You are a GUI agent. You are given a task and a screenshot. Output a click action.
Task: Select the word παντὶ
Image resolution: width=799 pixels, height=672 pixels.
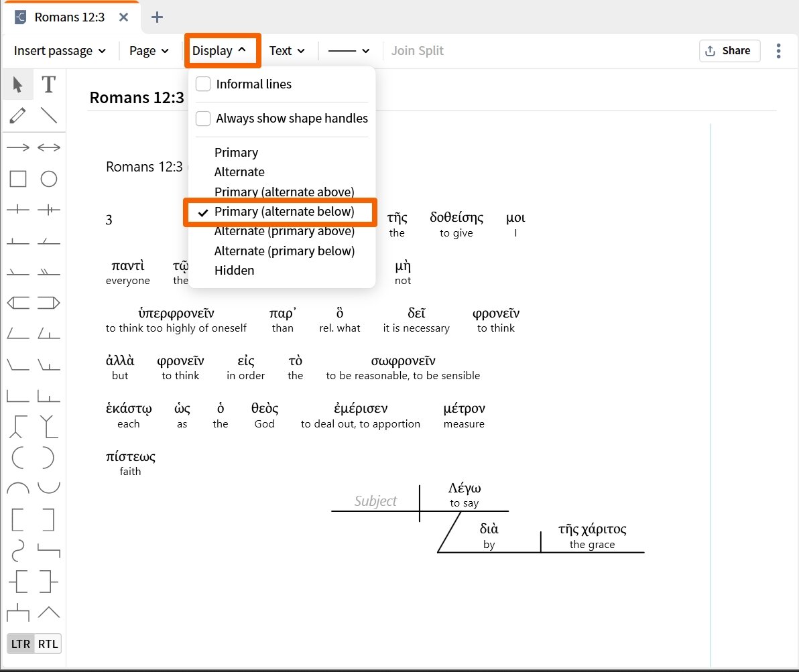[128, 265]
